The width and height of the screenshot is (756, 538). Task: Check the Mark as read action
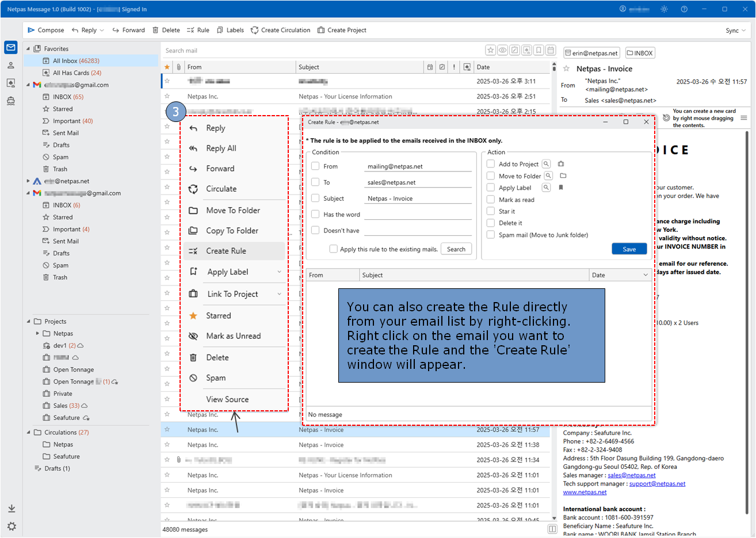pos(491,199)
